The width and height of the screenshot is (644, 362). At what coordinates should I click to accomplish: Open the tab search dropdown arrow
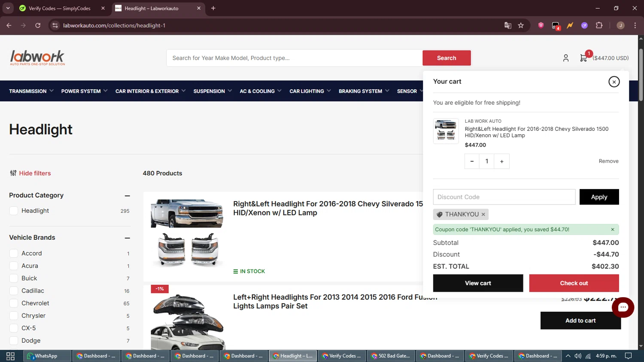click(x=8, y=8)
